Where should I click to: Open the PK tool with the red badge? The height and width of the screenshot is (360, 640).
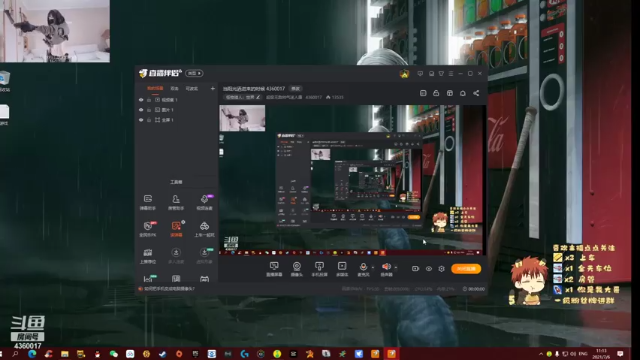coord(148,229)
